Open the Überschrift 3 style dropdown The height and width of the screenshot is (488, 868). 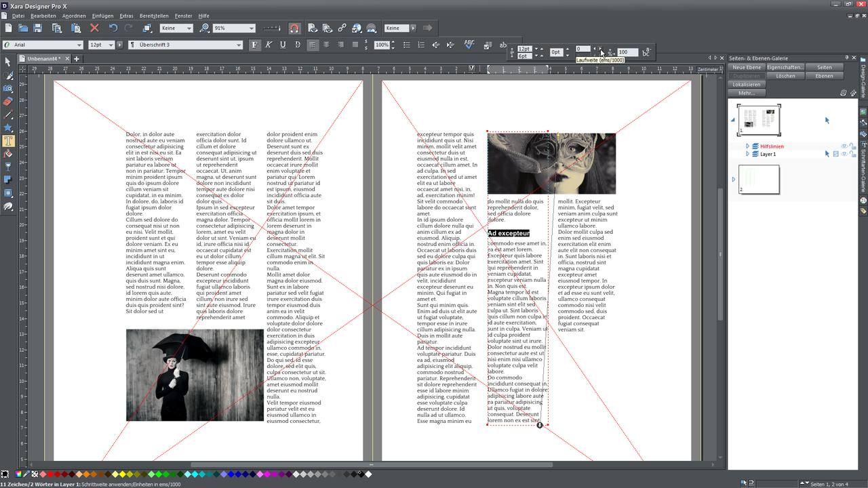[239, 45]
